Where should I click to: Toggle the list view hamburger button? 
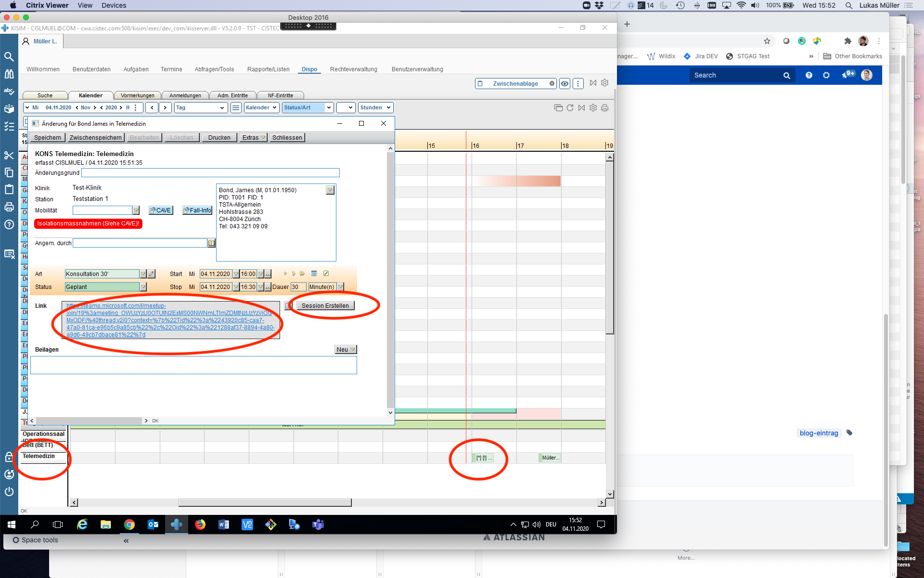click(236, 108)
